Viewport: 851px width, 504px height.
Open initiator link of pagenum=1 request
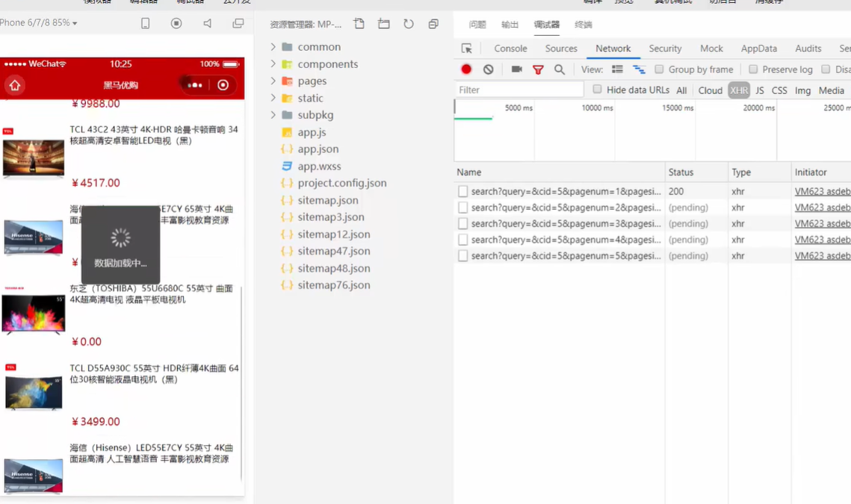(x=823, y=191)
